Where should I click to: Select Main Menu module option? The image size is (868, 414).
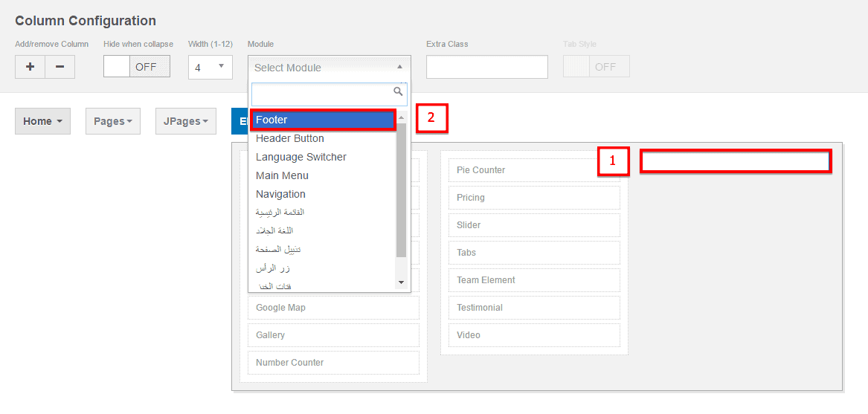(282, 175)
